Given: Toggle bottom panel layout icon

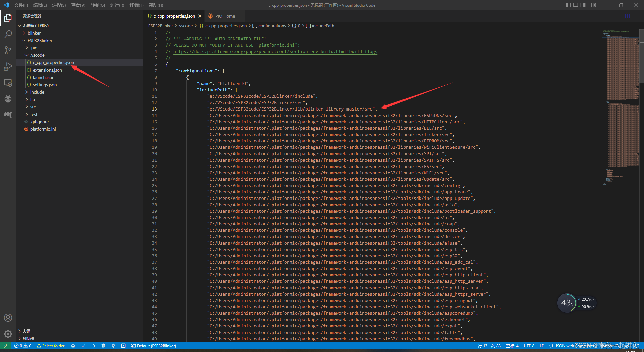Looking at the screenshot, I should tap(576, 5).
